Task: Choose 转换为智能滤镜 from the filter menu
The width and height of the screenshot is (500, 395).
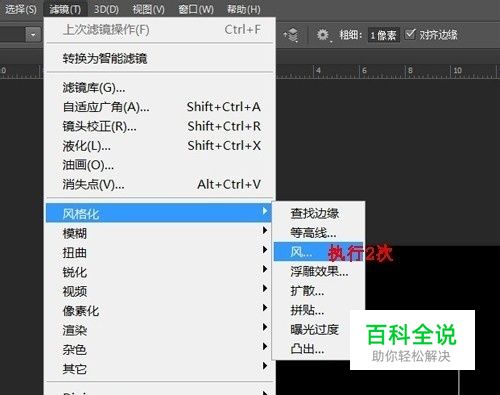Action: tap(160, 58)
